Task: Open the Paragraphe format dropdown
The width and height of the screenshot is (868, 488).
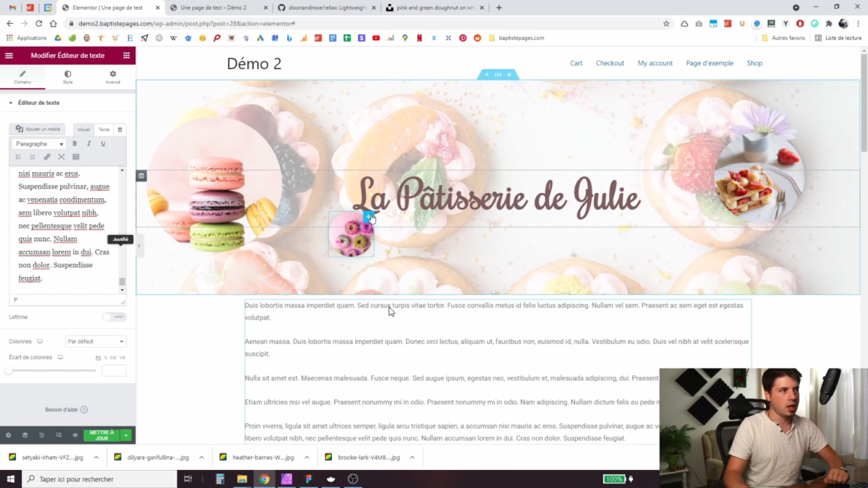Action: tap(39, 144)
